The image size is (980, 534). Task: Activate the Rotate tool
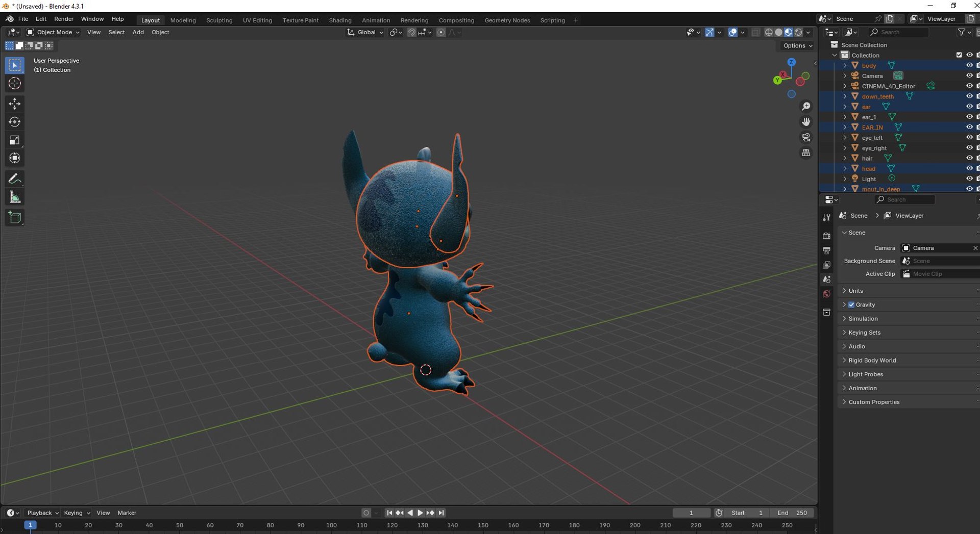tap(15, 122)
